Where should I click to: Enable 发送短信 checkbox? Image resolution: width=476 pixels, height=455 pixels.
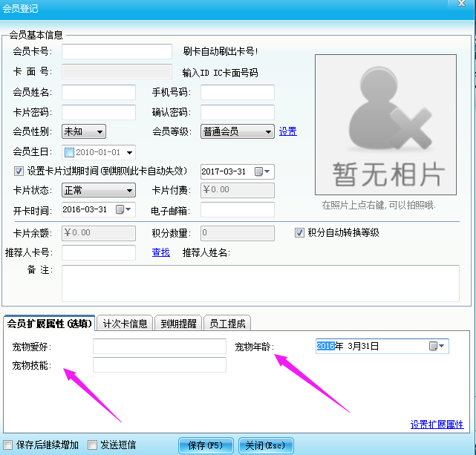point(92,445)
